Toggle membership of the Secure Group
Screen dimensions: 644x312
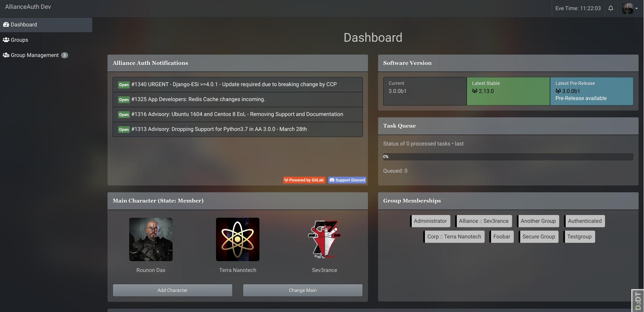(539, 236)
